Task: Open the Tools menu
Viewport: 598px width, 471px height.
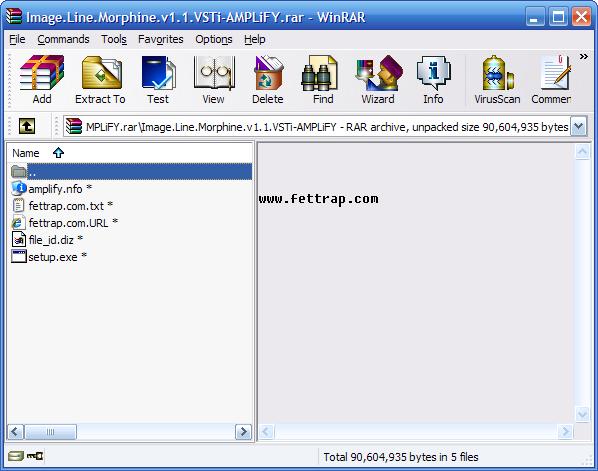Action: point(114,39)
